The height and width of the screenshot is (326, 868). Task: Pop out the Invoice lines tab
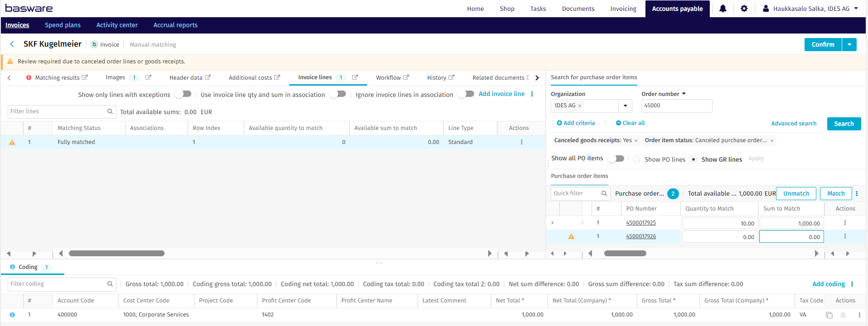click(355, 77)
